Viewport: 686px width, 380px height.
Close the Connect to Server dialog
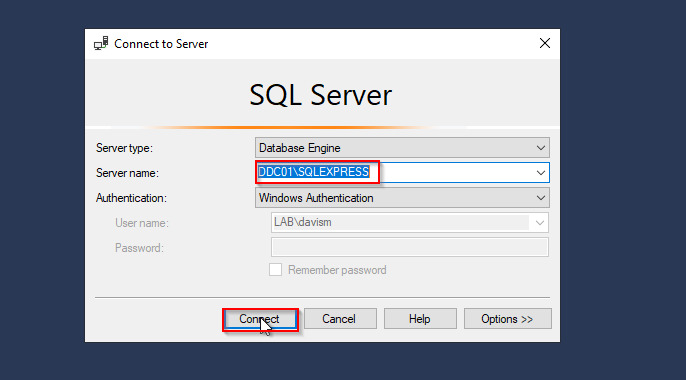pyautogui.click(x=545, y=43)
